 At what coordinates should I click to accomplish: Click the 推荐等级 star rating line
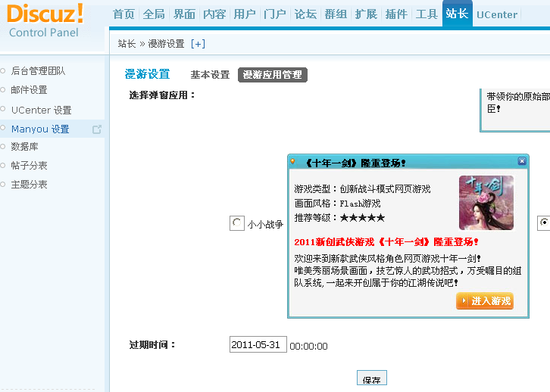(x=339, y=218)
